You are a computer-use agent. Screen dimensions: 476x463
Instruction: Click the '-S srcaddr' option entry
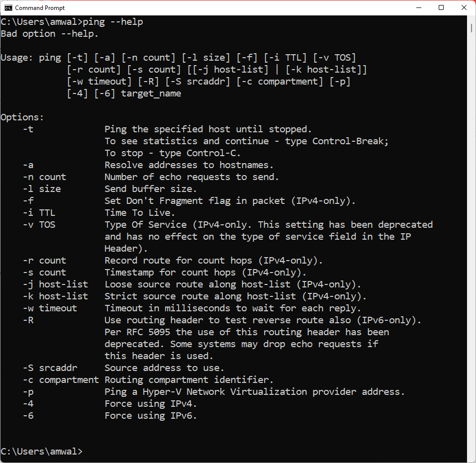(x=50, y=368)
